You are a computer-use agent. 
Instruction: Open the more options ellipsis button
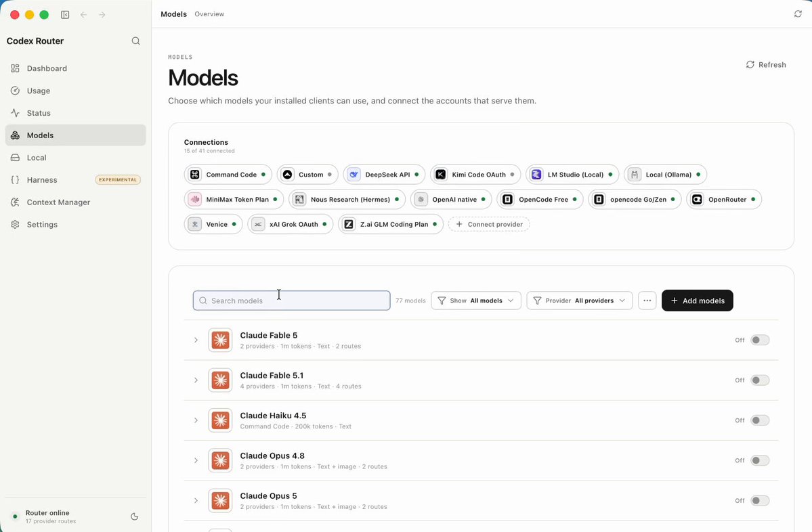(x=647, y=301)
